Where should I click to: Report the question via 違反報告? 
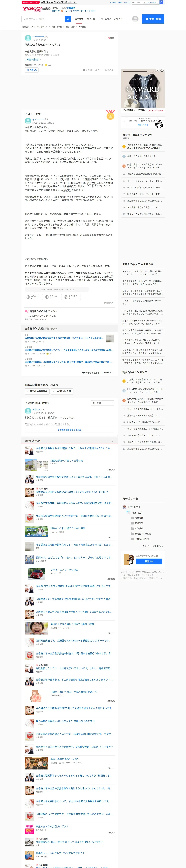click(108, 70)
